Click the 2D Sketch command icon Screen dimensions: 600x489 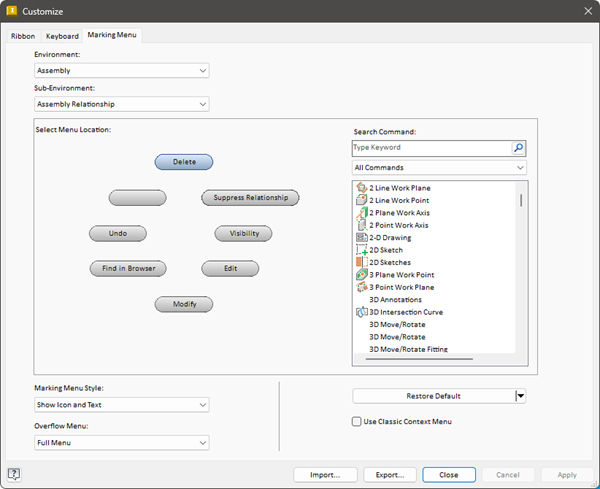(362, 249)
